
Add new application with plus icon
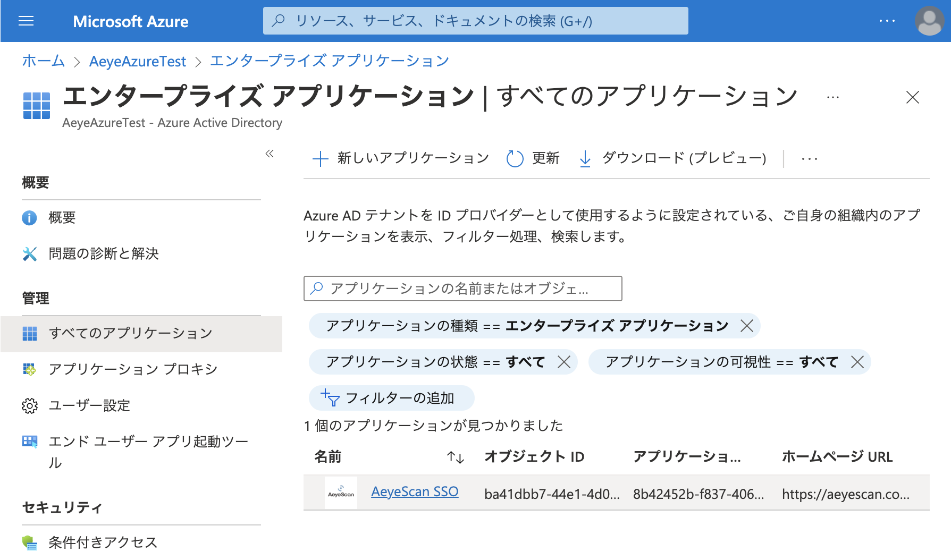320,158
